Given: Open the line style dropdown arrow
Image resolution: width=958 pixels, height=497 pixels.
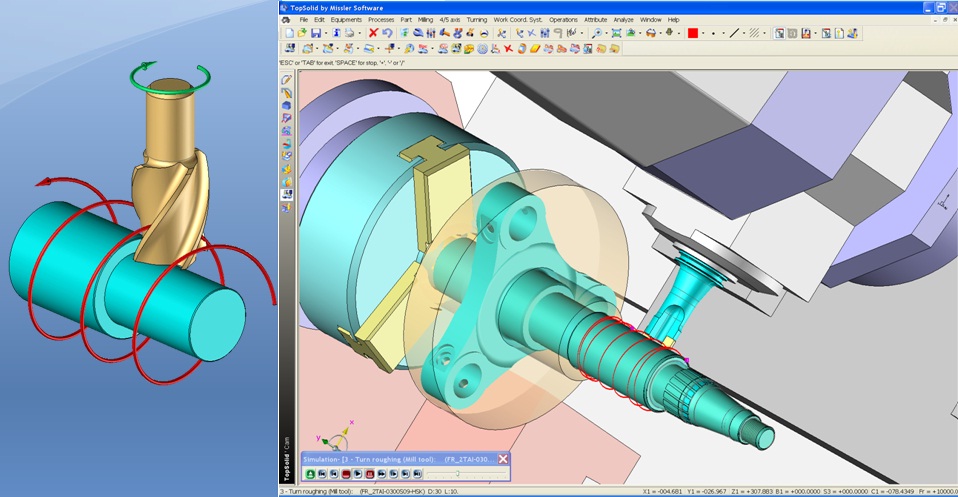Looking at the screenshot, I should [x=744, y=33].
